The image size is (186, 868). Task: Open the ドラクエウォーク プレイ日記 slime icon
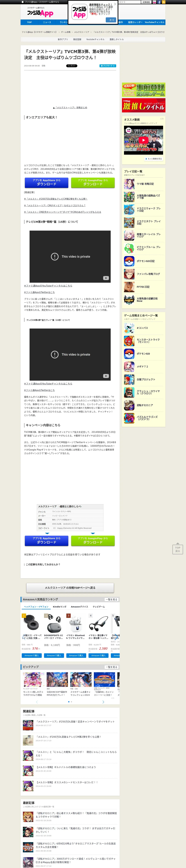[x=129, y=210]
